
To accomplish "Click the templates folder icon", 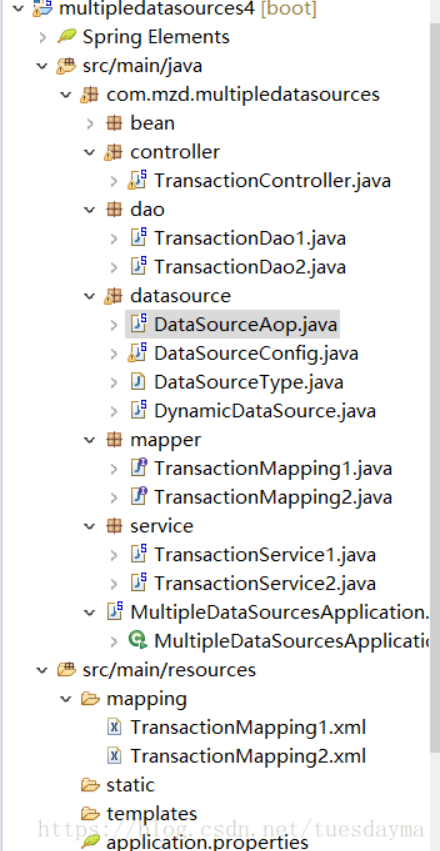I will click(x=90, y=814).
